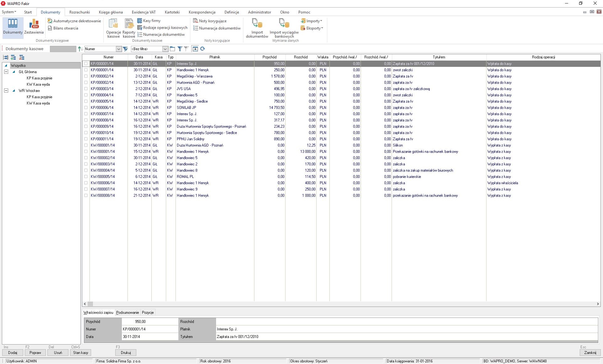
Task: Click the Popraw button
Action: point(35,353)
